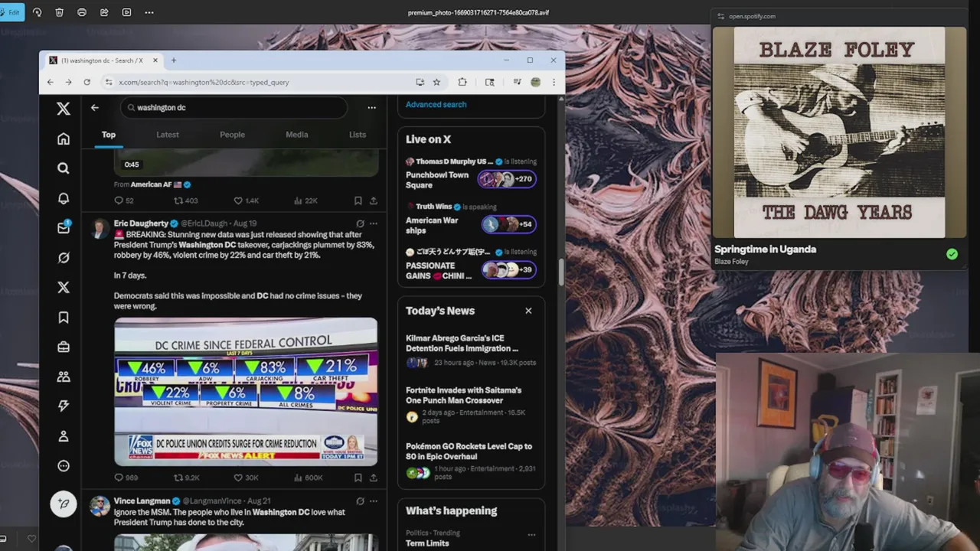Click the washington dc search field
Image resolution: width=980 pixels, height=551 pixels.
click(234, 108)
